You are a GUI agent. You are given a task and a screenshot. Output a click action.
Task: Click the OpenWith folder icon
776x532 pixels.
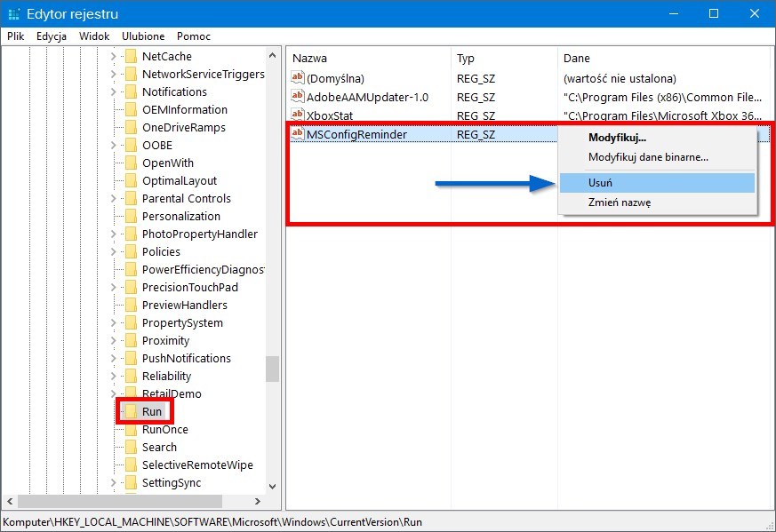pyautogui.click(x=132, y=163)
